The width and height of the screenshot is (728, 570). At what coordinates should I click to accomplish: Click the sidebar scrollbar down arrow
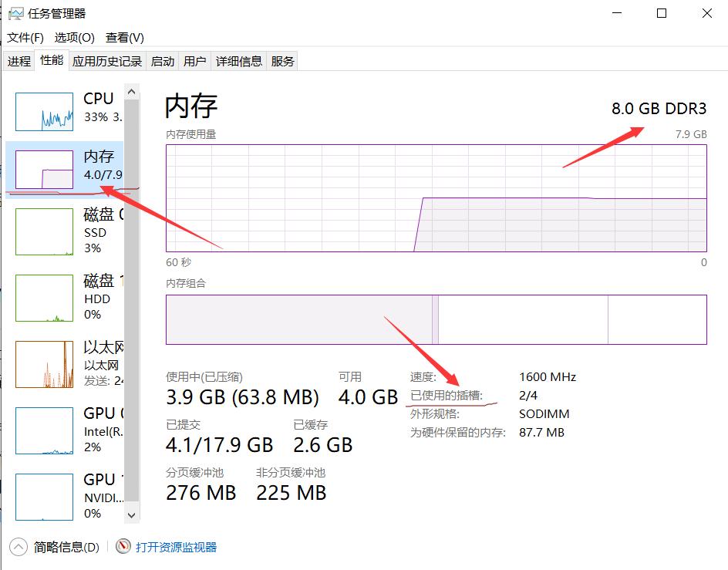coord(130,514)
